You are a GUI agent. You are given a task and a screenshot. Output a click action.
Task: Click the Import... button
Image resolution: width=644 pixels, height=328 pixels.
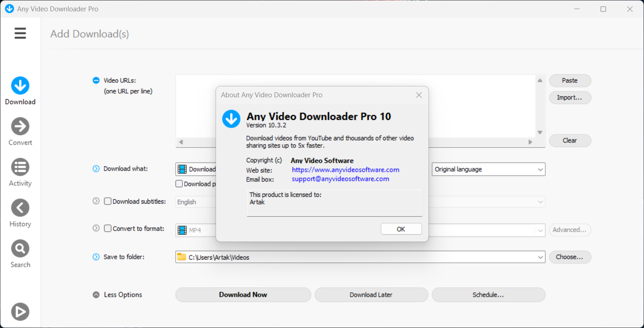(570, 98)
